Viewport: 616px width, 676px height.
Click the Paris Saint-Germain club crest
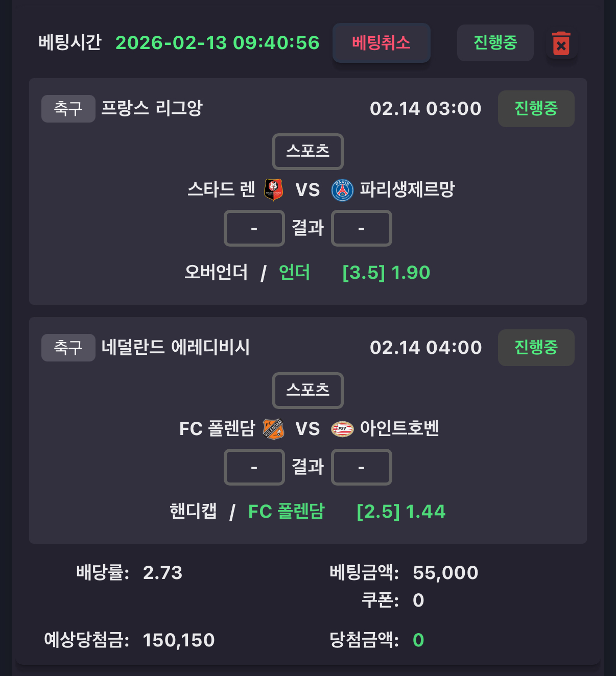tap(342, 190)
